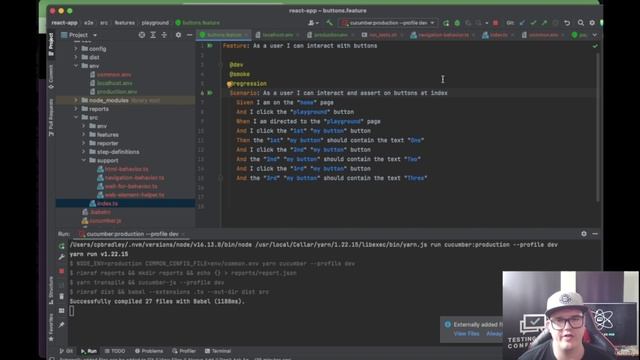The height and width of the screenshot is (360, 640).
Task: Open the Problems tool window tab
Action: (149, 351)
